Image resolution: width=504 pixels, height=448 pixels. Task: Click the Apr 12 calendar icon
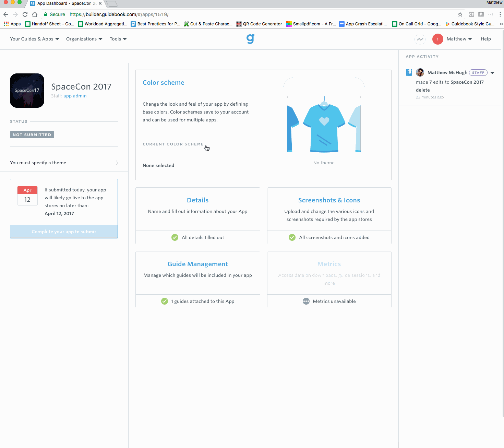coord(27,196)
